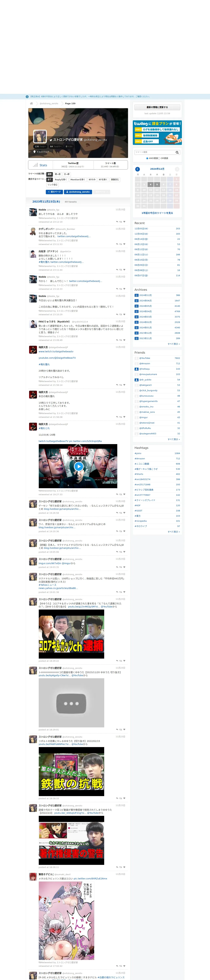Enable the RTのみ filter
210x980 pixels.
(x=92, y=180)
